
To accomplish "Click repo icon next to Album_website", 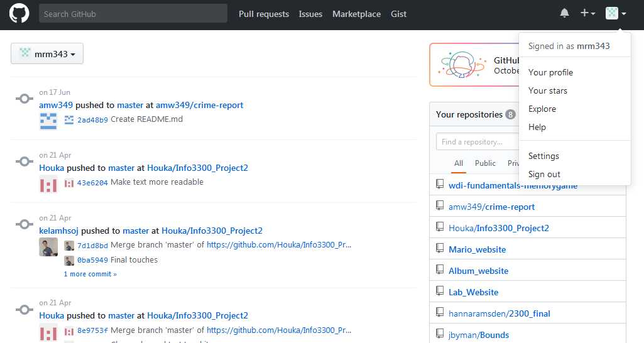I will click(x=440, y=271).
